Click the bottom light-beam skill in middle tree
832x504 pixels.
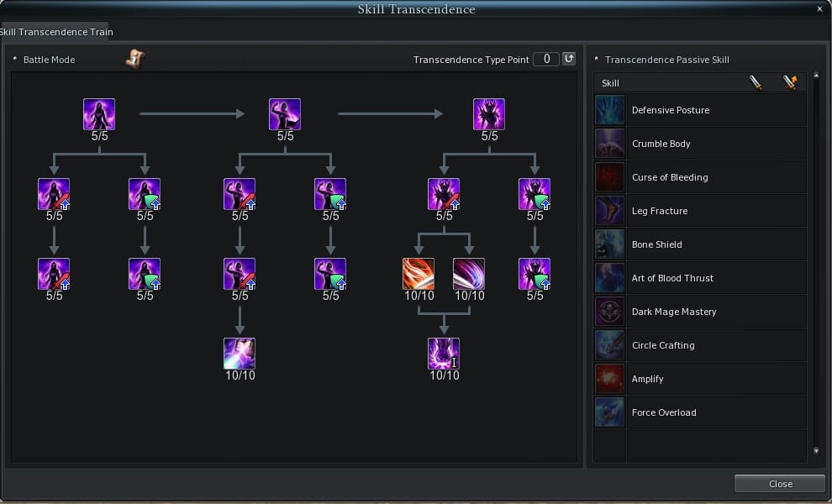point(240,354)
